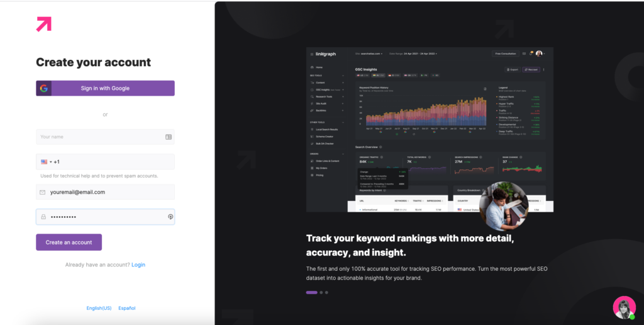Follow the Login link

click(138, 265)
